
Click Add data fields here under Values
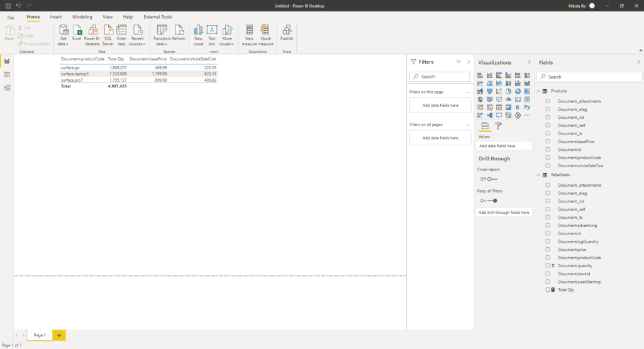click(504, 146)
